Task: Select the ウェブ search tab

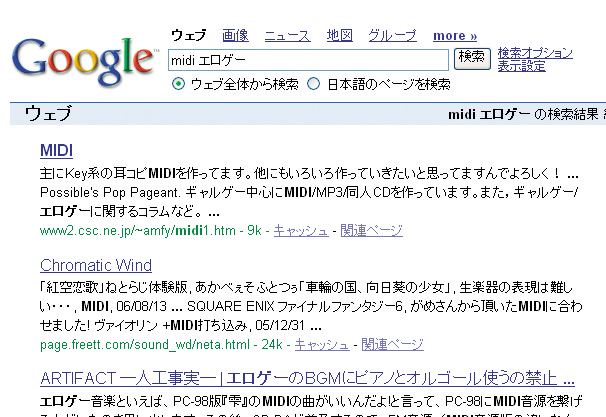Action: point(189,36)
